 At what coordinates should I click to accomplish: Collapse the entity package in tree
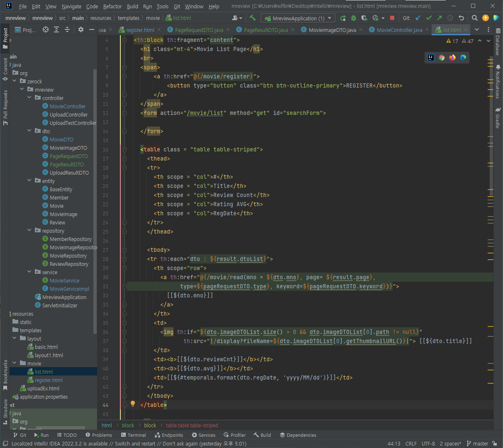coord(29,180)
